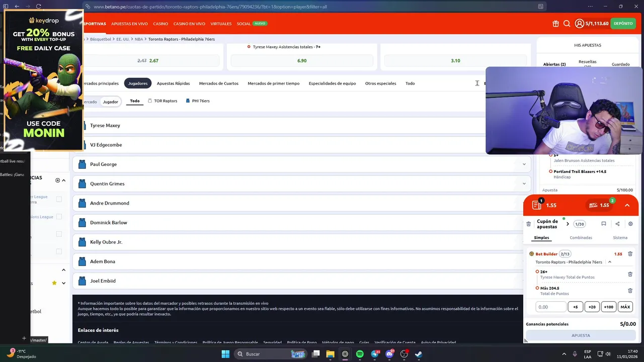
Task: Click the green DEPÓSITO button
Action: click(623, 24)
